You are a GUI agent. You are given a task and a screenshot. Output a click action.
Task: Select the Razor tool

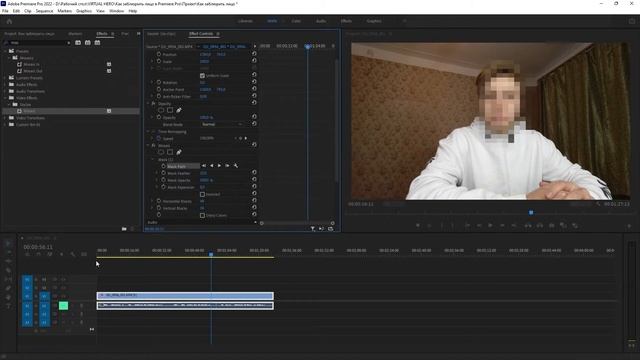click(8, 271)
